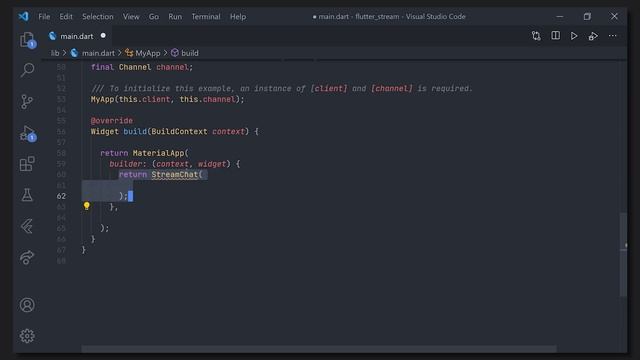Click the main.dart breadcrumb segment
Screen dimensions: 640x360
click(x=98, y=53)
